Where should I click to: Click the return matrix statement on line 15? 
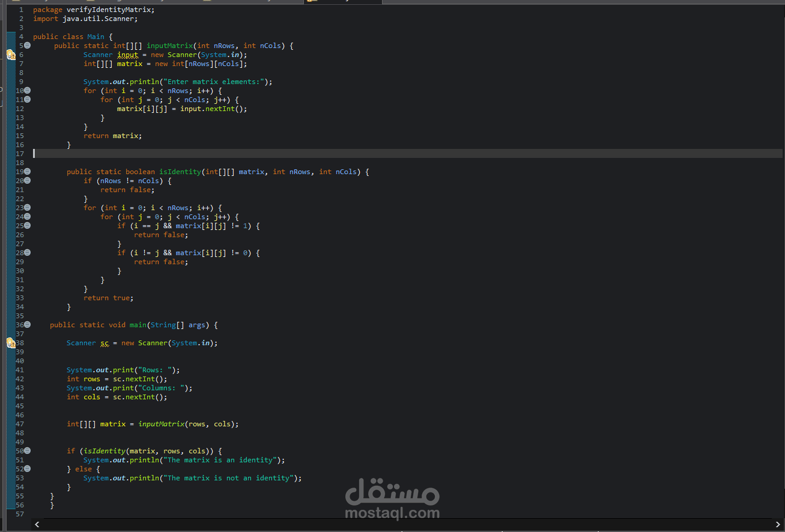click(113, 136)
